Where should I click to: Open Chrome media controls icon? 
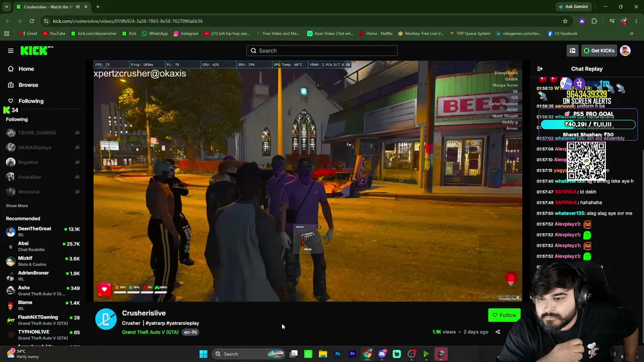click(x=612, y=21)
